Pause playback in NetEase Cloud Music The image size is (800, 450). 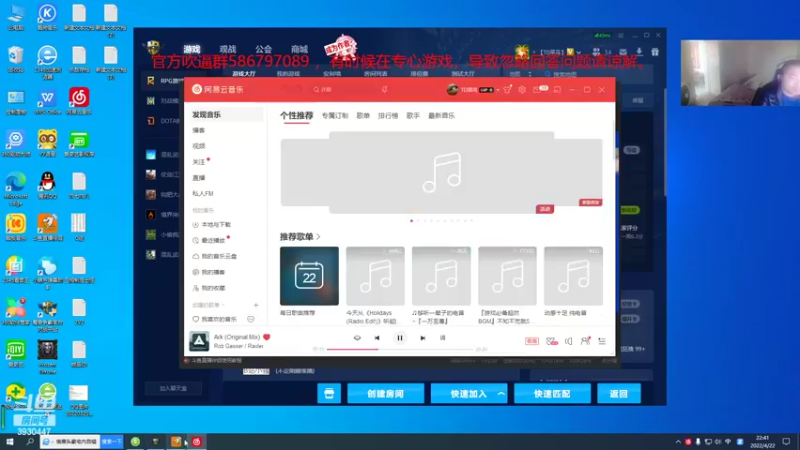point(399,338)
